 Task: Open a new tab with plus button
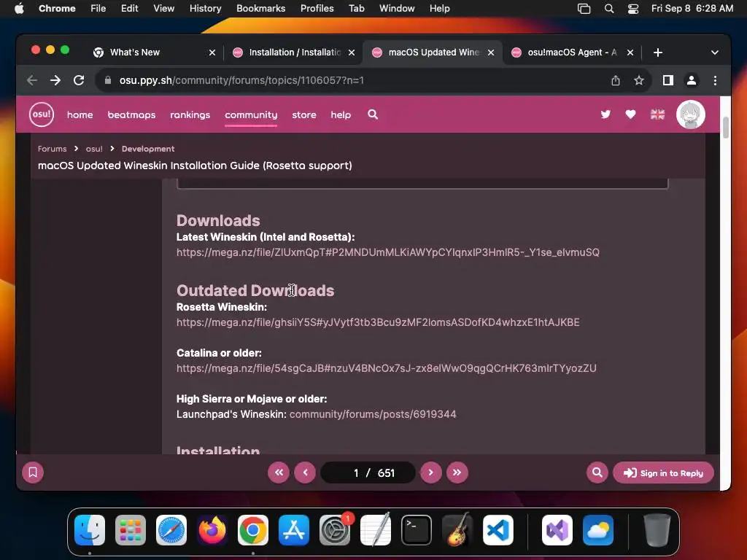tap(657, 52)
